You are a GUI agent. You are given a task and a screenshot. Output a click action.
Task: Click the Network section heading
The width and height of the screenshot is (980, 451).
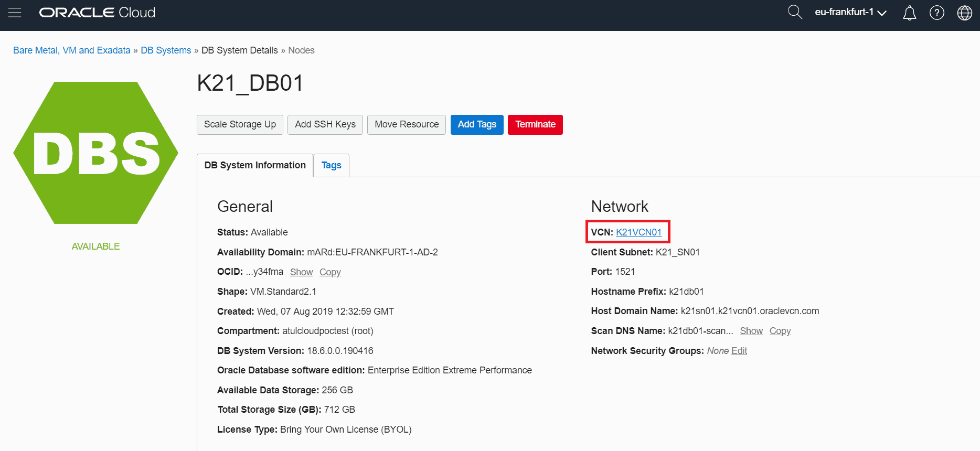620,207
